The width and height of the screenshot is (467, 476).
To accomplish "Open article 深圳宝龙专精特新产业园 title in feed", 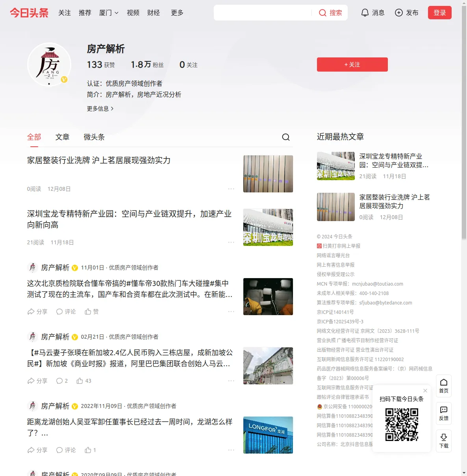I will coord(130,219).
